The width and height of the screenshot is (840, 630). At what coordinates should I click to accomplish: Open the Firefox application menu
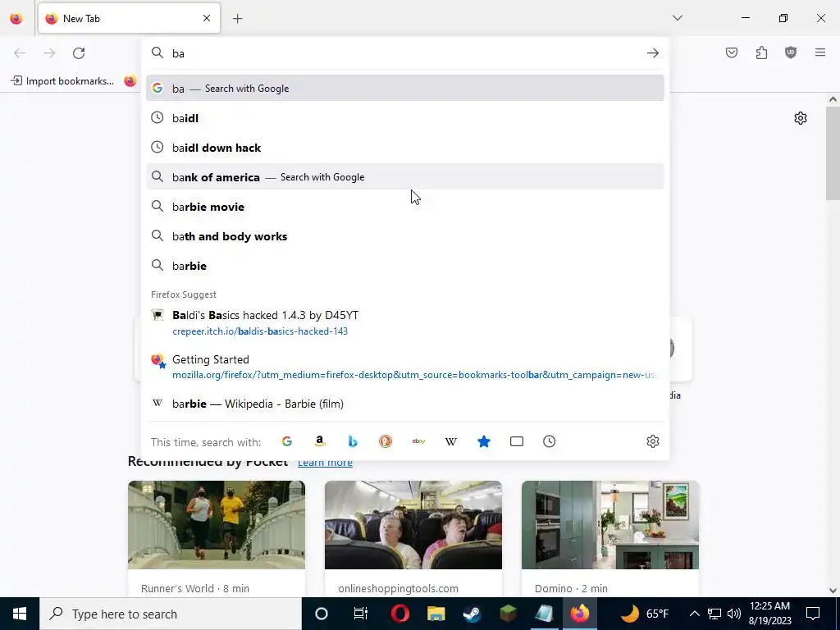point(820,52)
